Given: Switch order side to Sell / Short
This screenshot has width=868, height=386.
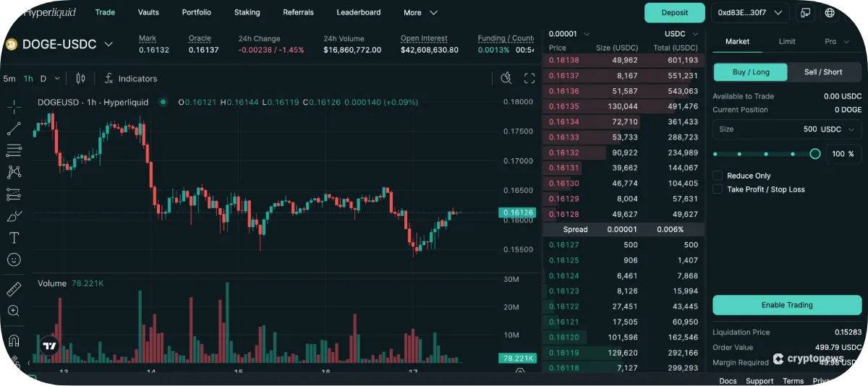Looking at the screenshot, I should pos(822,72).
